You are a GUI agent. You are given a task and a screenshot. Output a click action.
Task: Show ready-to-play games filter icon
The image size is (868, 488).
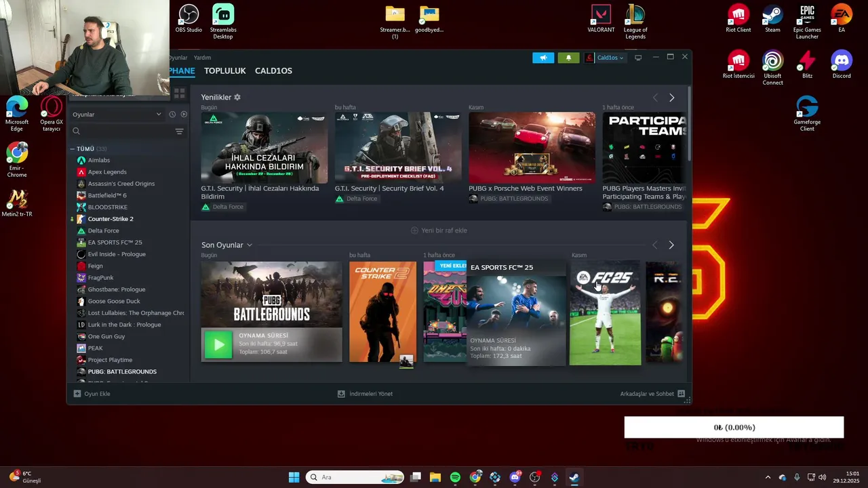pyautogui.click(x=184, y=114)
